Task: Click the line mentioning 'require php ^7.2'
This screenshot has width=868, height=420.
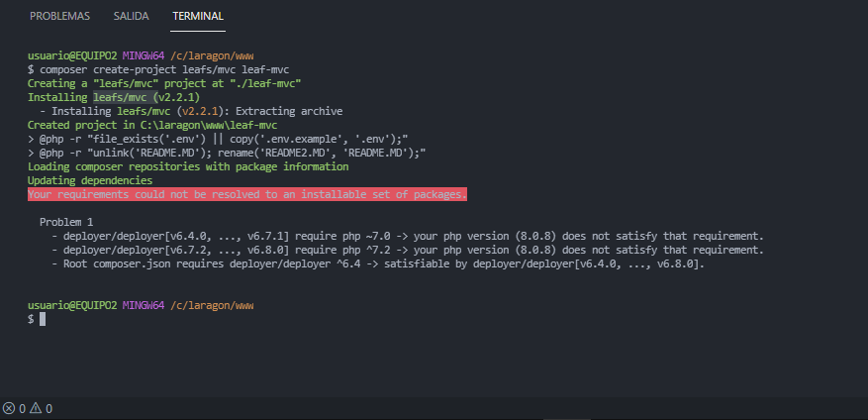Action: 408,250
